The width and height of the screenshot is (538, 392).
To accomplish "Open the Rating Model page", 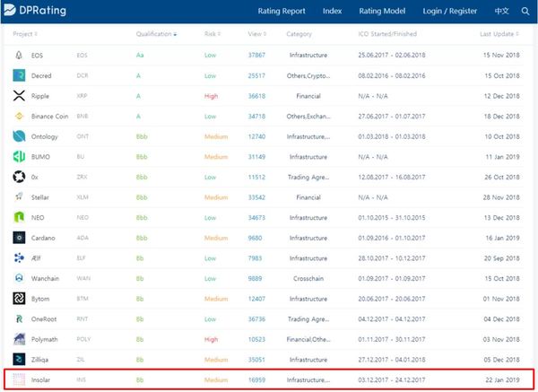I will point(382,11).
